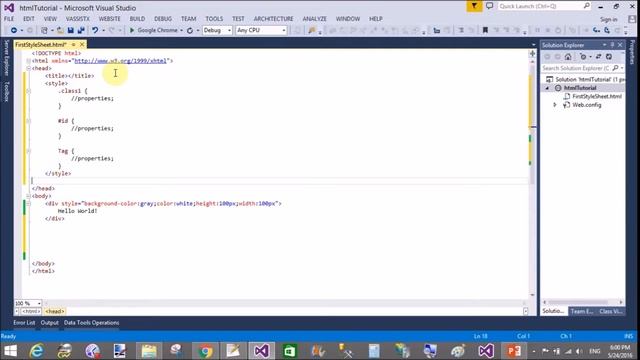The image size is (640, 360).
Task: Click the Home icon in Solution Explorer
Action: pyautogui.click(x=568, y=57)
